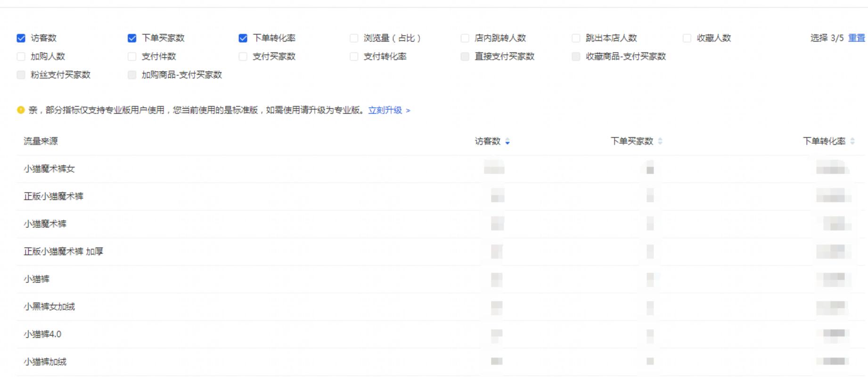Screen dimensions: 868x377
Task: Select the 正版小猫魔术裤 加厚 row
Action: pyautogui.click(x=441, y=252)
